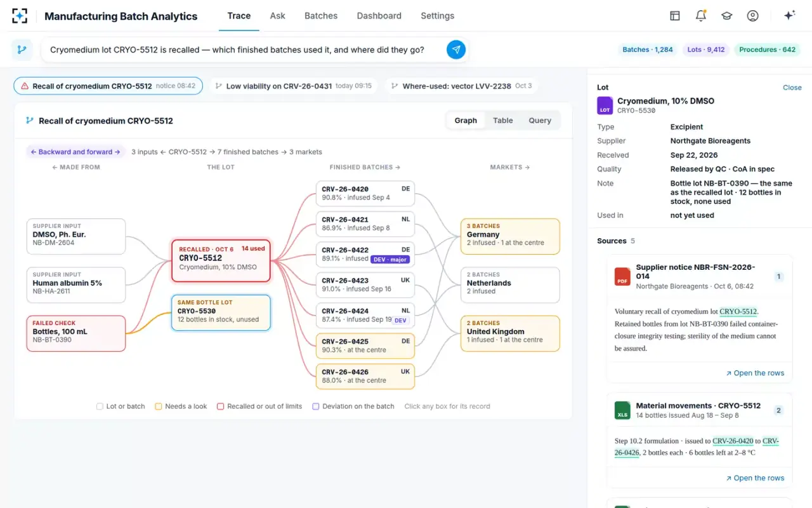
Task: Select the United Kingdom market node
Action: coord(510,333)
